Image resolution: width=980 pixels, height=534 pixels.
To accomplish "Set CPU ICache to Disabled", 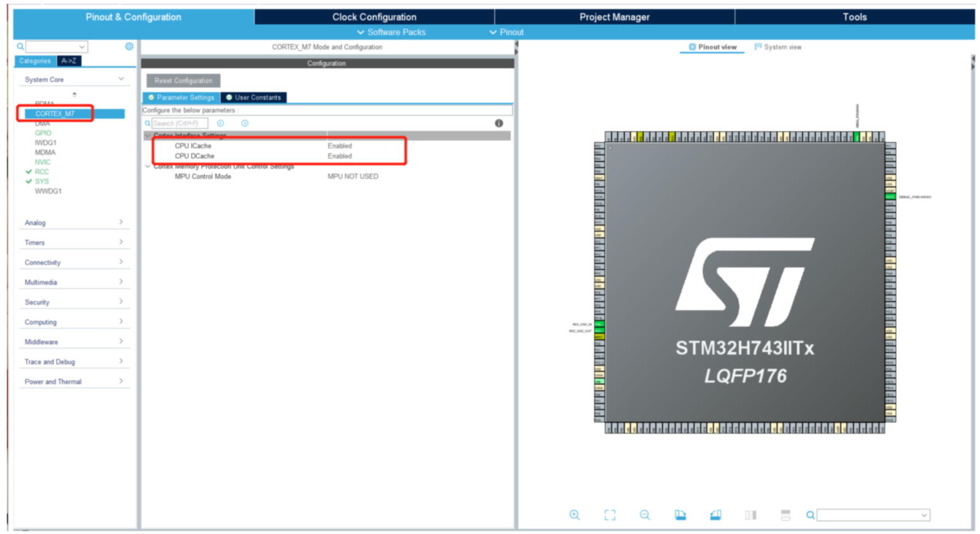I will click(x=339, y=145).
